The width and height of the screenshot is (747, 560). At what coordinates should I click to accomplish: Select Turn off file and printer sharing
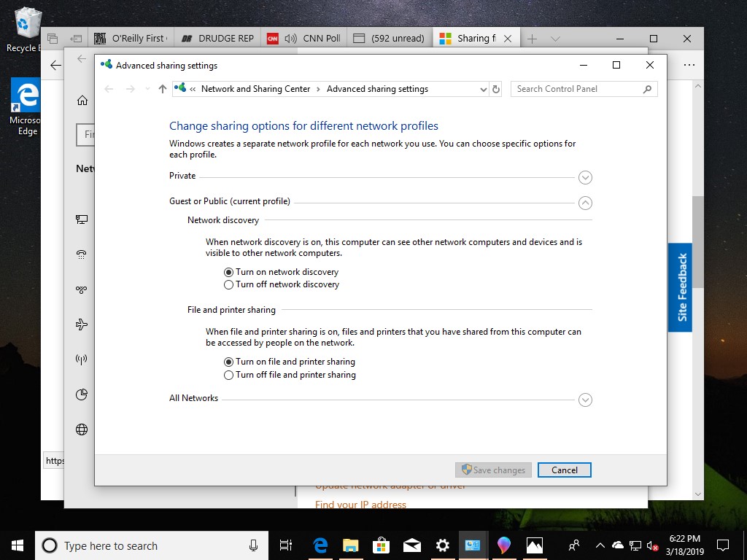tap(290, 375)
